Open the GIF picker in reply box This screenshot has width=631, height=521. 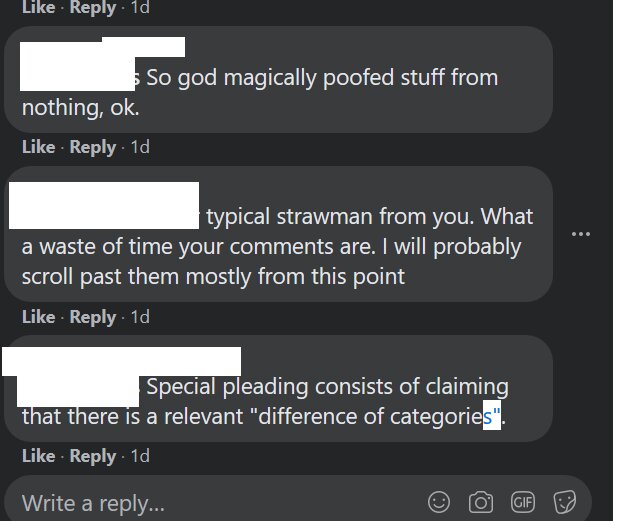pos(523,502)
